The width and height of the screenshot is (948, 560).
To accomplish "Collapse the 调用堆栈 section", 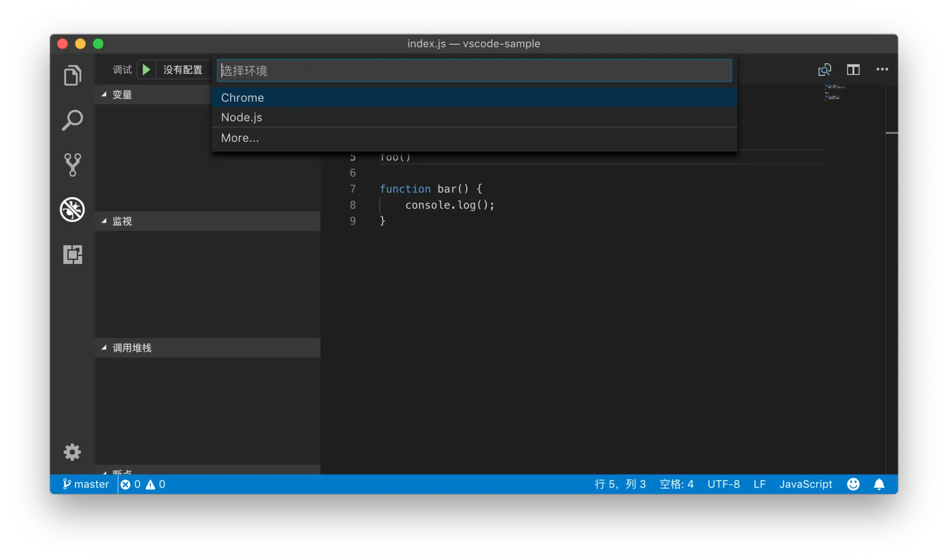I will (x=104, y=348).
